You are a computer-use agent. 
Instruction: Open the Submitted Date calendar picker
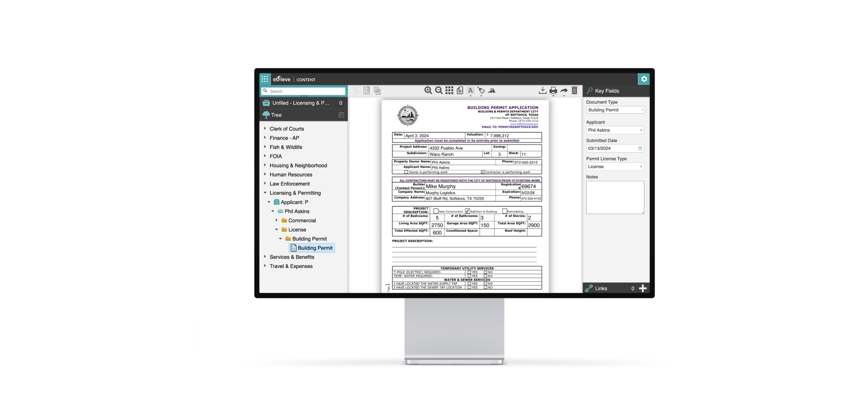click(640, 148)
